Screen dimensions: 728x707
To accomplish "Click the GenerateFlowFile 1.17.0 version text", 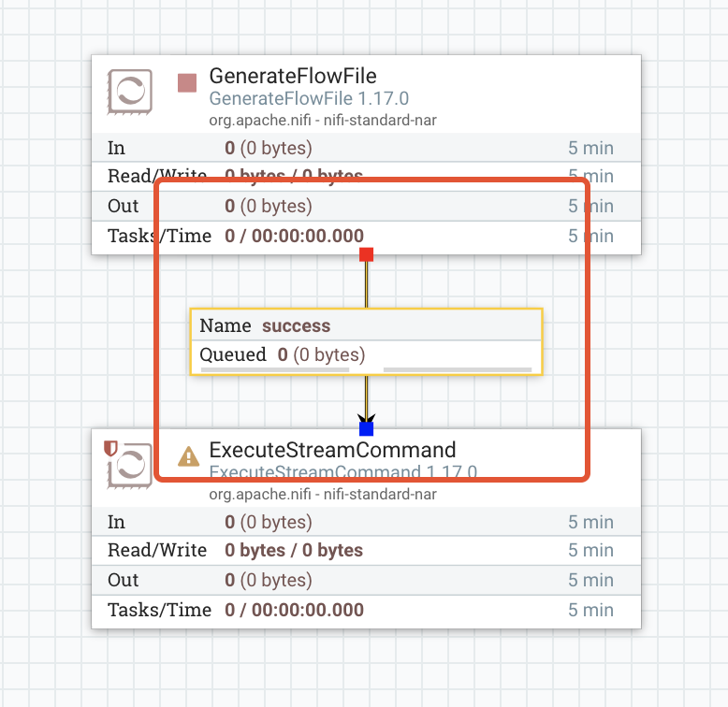I will 309,99.
